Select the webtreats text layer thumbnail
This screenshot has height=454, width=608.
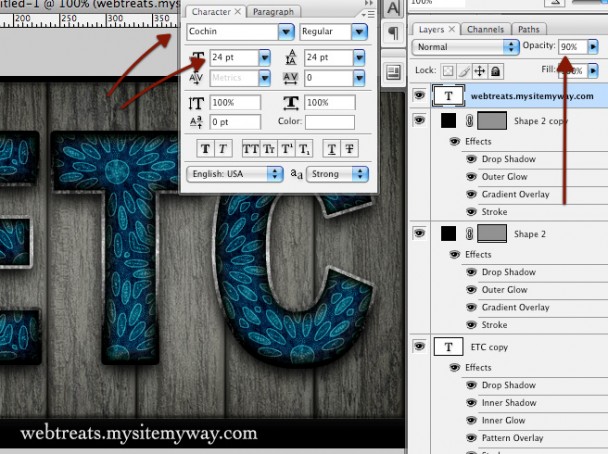point(448,96)
